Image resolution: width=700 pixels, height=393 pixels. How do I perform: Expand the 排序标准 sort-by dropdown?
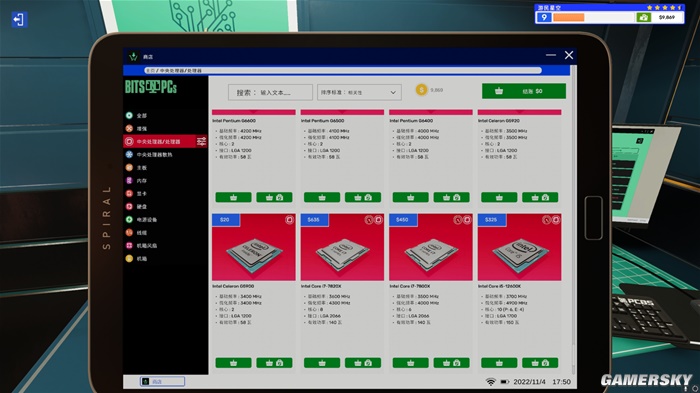359,92
